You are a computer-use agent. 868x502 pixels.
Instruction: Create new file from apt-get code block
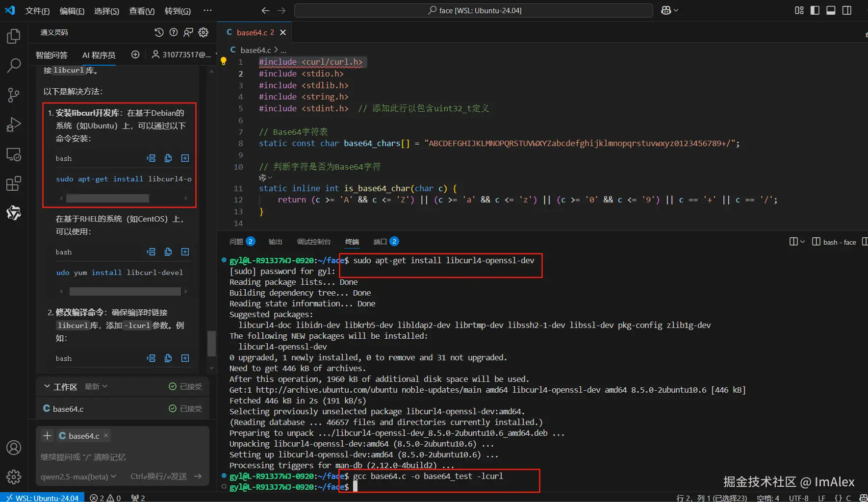(185, 158)
